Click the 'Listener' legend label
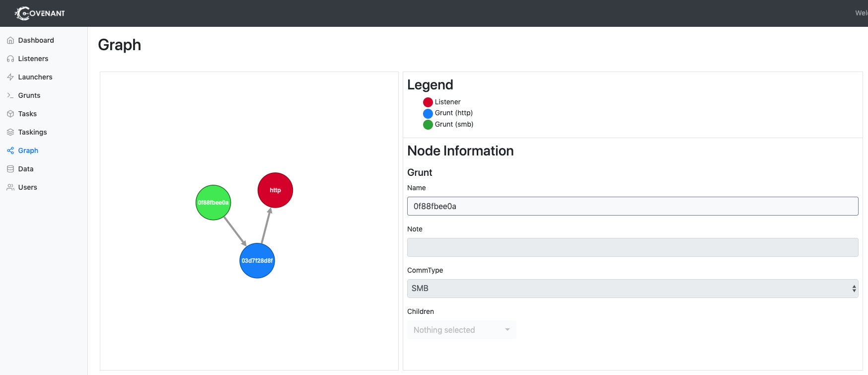Viewport: 868px width, 375px height. point(448,102)
